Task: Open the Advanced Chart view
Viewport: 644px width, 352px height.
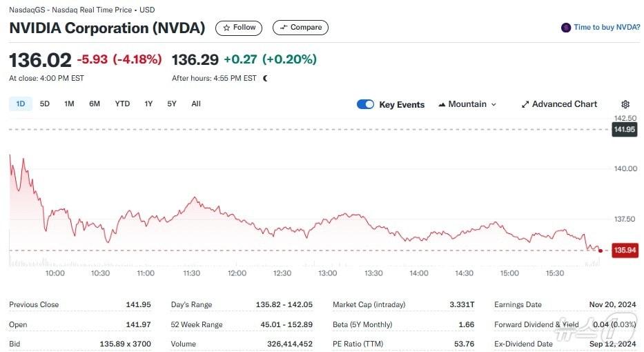Action: point(559,104)
